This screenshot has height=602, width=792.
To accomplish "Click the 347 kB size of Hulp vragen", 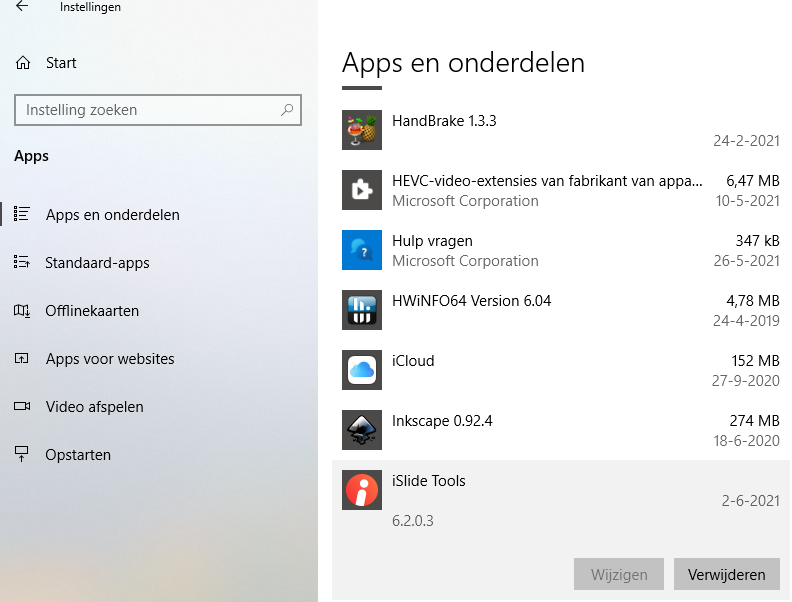I will pyautogui.click(x=757, y=241).
